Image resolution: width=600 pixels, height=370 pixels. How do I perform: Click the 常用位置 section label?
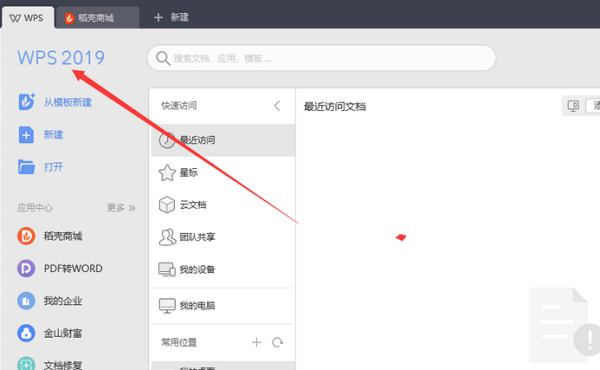[x=179, y=342]
